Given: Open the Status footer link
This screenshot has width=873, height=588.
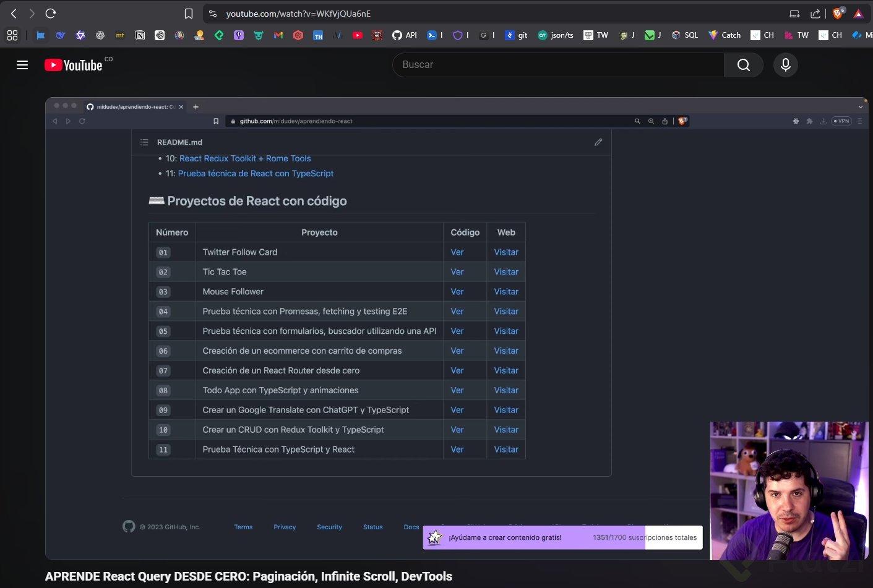Looking at the screenshot, I should (x=372, y=527).
